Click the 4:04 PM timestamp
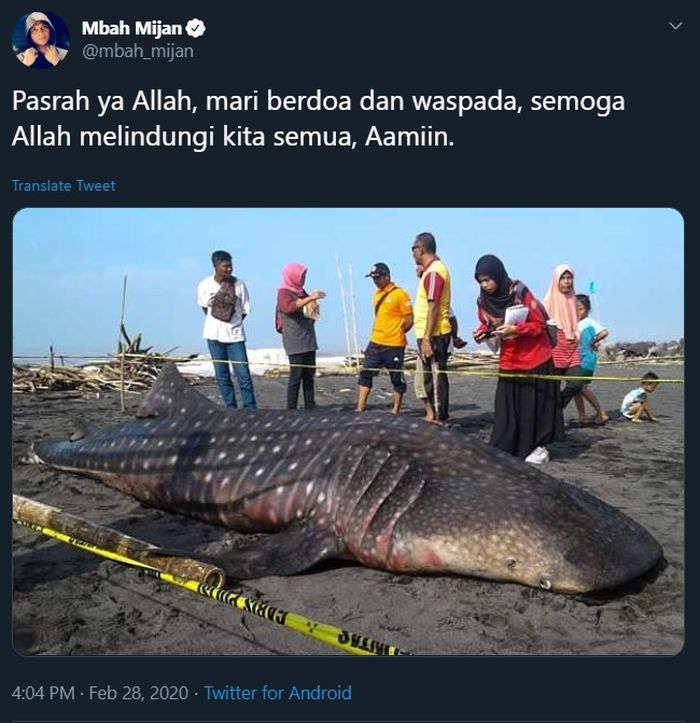This screenshot has height=723, width=700. 43,693
